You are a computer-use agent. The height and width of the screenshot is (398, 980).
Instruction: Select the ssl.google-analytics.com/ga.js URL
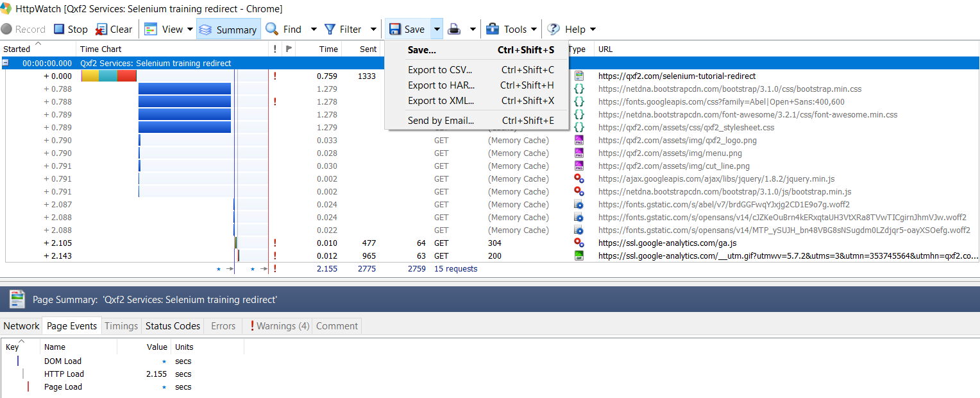[668, 243]
